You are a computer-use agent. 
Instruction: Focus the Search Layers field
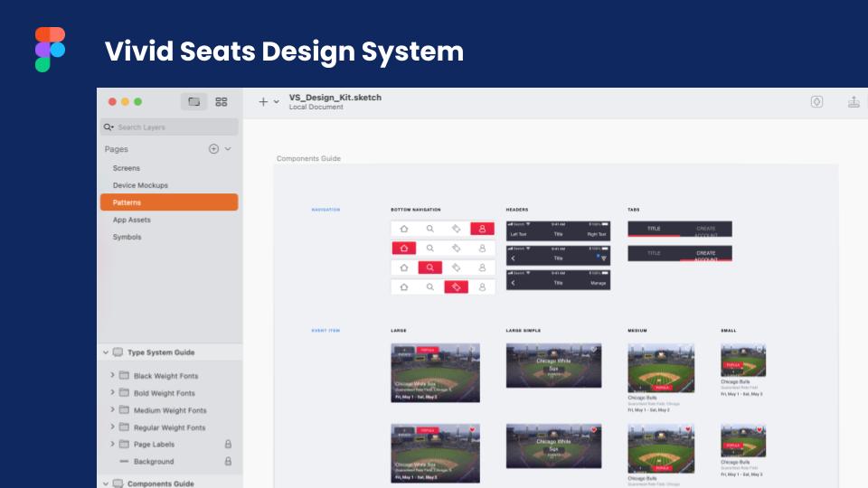[x=169, y=127]
